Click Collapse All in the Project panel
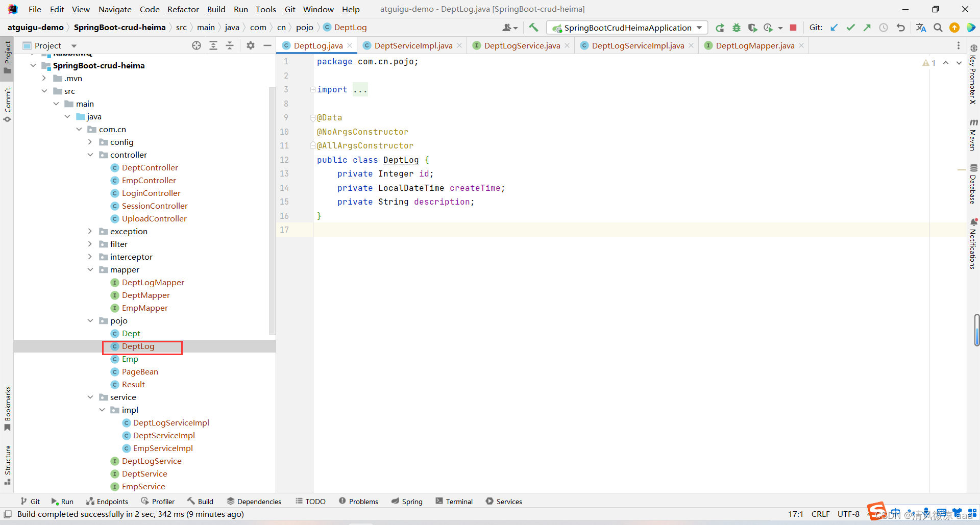 click(230, 45)
